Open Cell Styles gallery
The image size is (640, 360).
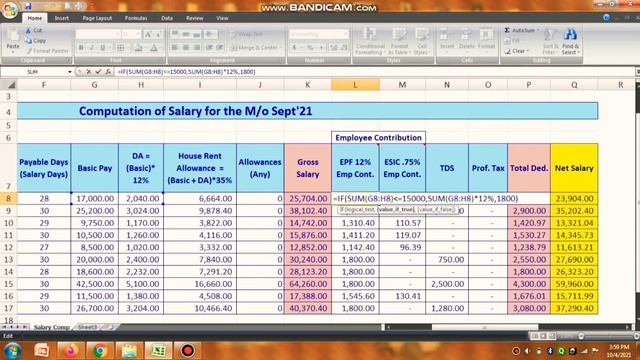click(421, 41)
